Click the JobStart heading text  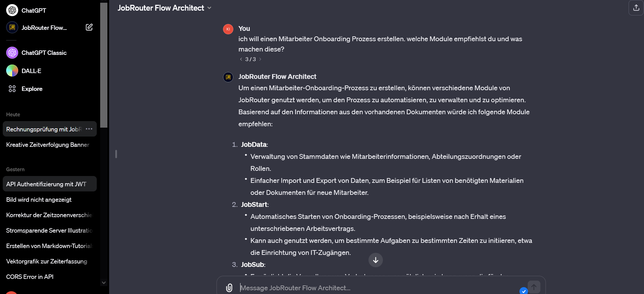(x=255, y=204)
